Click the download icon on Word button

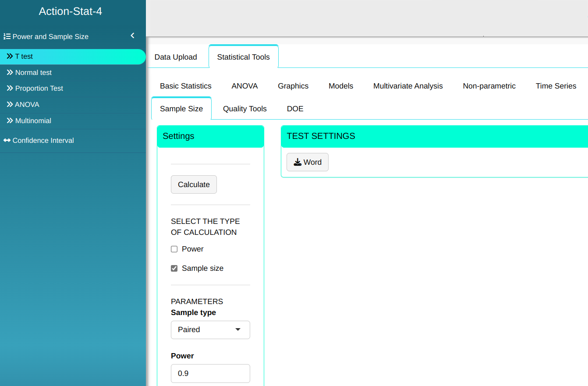(x=298, y=162)
